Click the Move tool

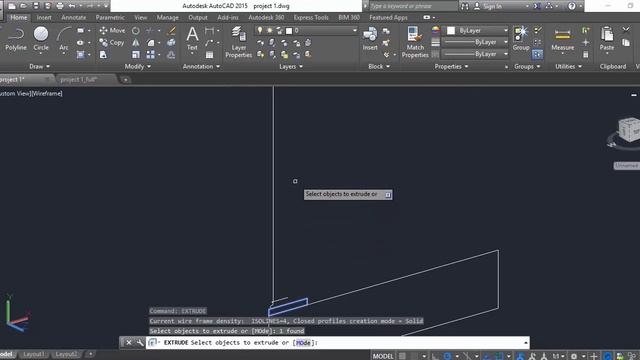112,30
